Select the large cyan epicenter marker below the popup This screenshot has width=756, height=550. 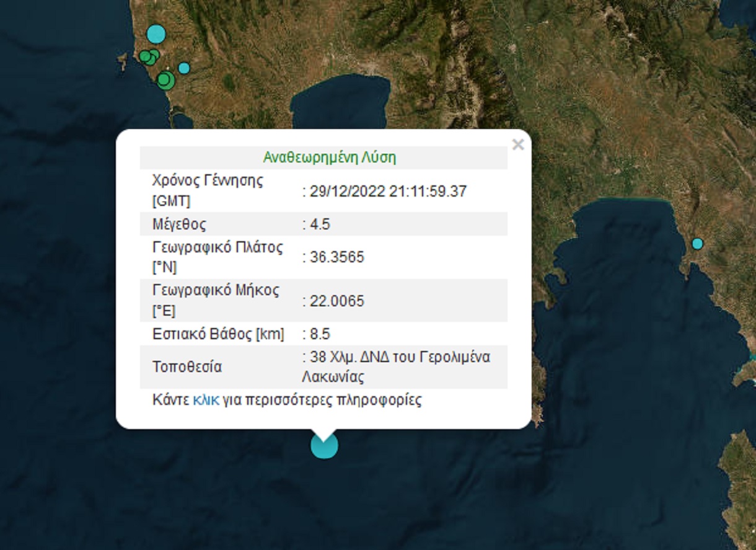pos(324,445)
